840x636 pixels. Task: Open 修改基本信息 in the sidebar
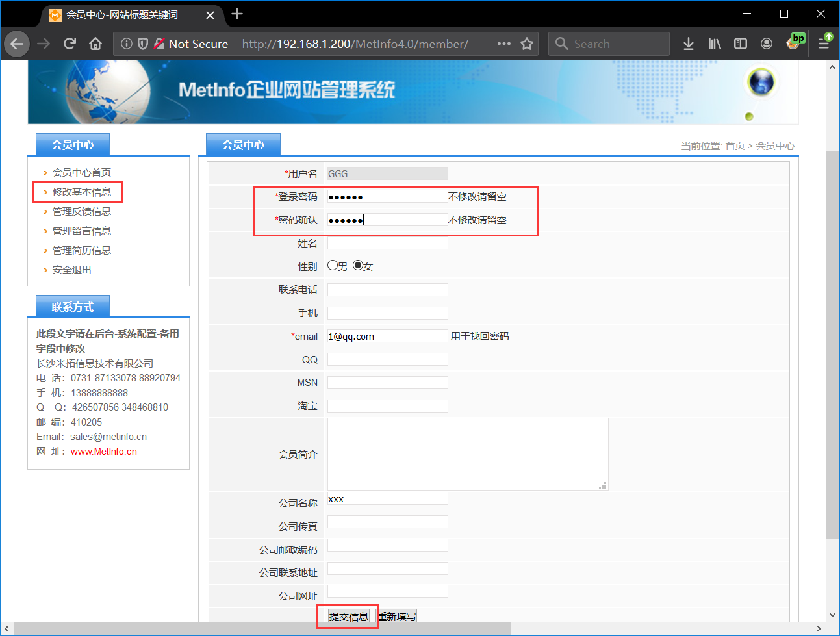[x=82, y=192]
